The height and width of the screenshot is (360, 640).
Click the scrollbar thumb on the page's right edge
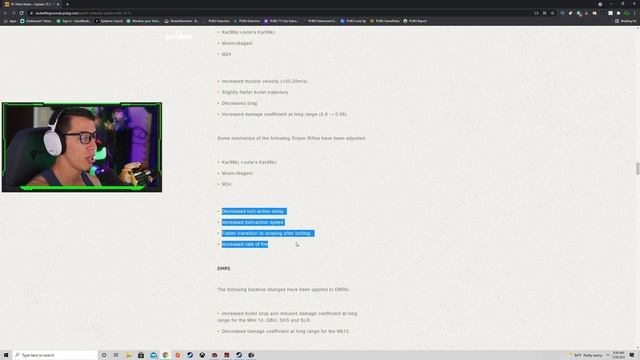click(638, 168)
